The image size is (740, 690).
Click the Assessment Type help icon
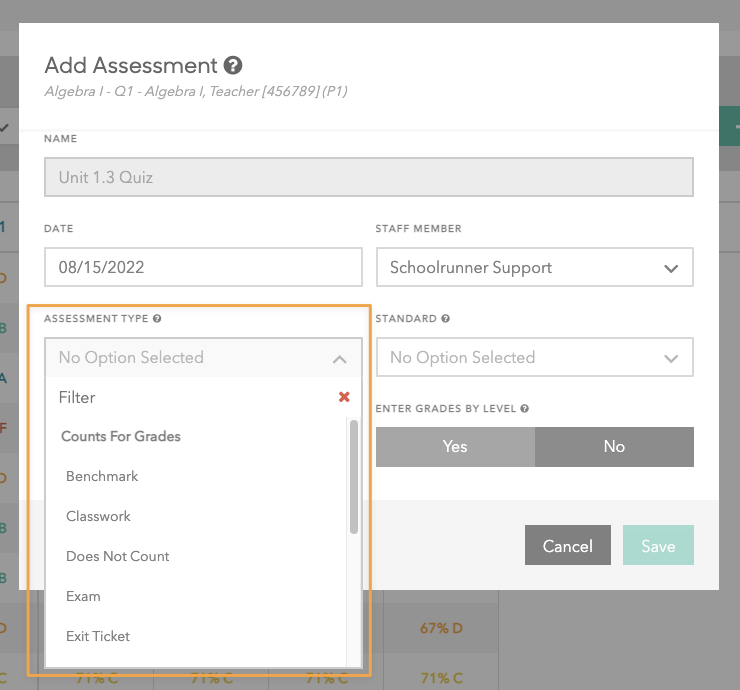click(157, 319)
